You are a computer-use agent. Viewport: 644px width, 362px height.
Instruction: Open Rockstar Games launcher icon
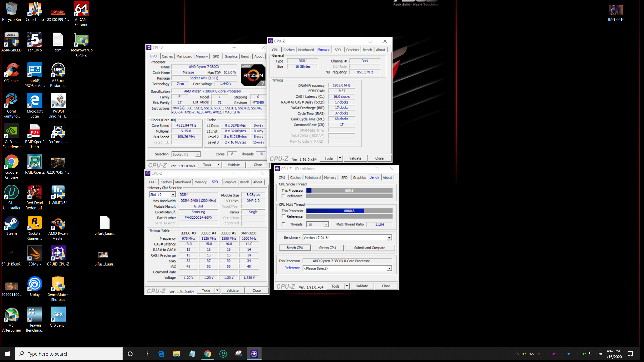pyautogui.click(x=35, y=228)
